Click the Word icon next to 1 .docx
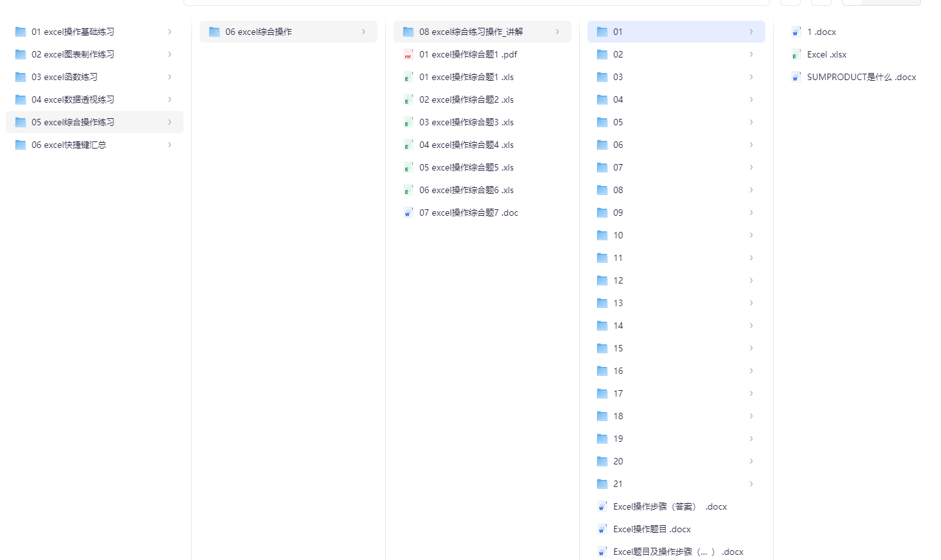 [796, 32]
